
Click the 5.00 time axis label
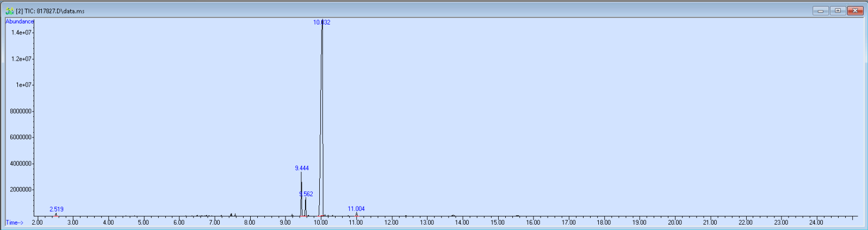[143, 222]
